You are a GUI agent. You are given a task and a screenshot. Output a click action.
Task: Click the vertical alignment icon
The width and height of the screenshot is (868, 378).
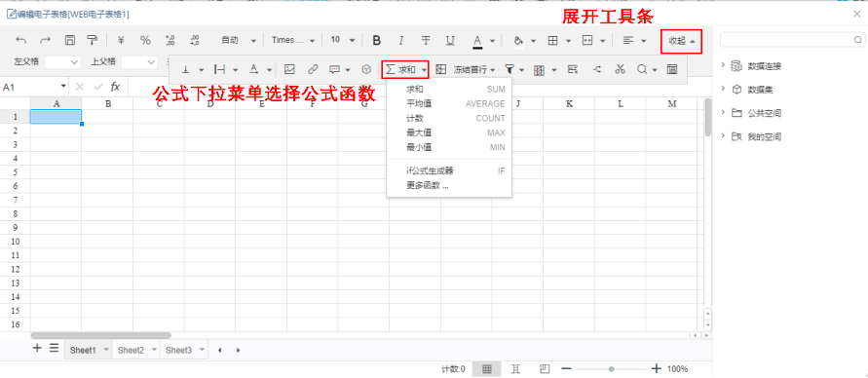(186, 70)
